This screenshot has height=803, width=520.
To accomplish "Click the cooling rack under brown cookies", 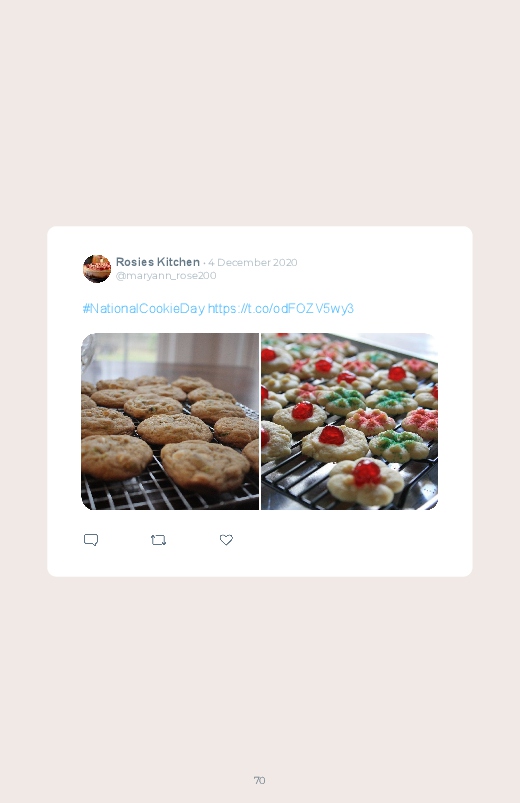I will pyautogui.click(x=169, y=494).
